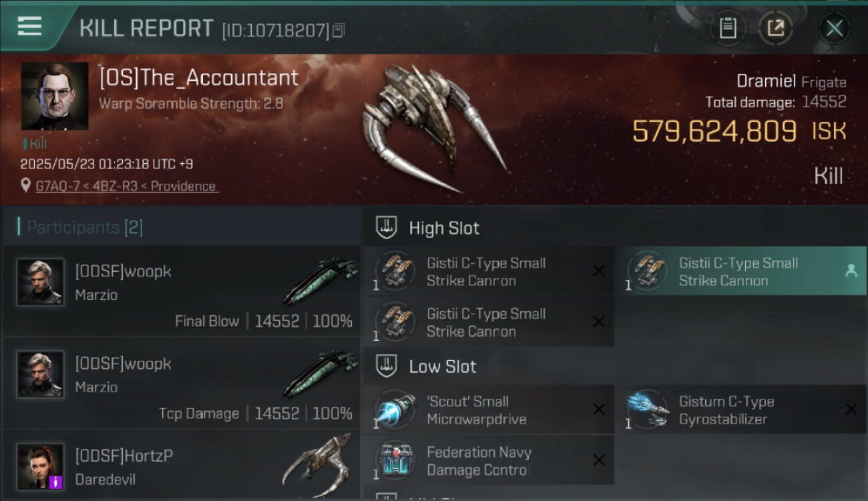Viewport: 868px width, 501px height.
Task: Open the hamburger menu icon
Action: [29, 26]
